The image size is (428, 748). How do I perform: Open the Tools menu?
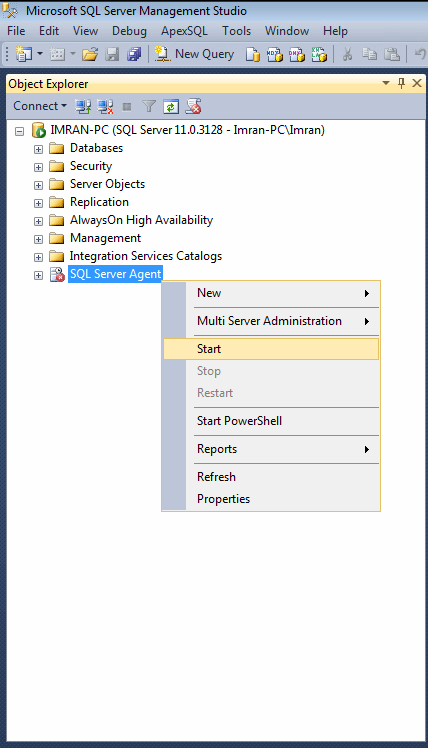coord(237,31)
